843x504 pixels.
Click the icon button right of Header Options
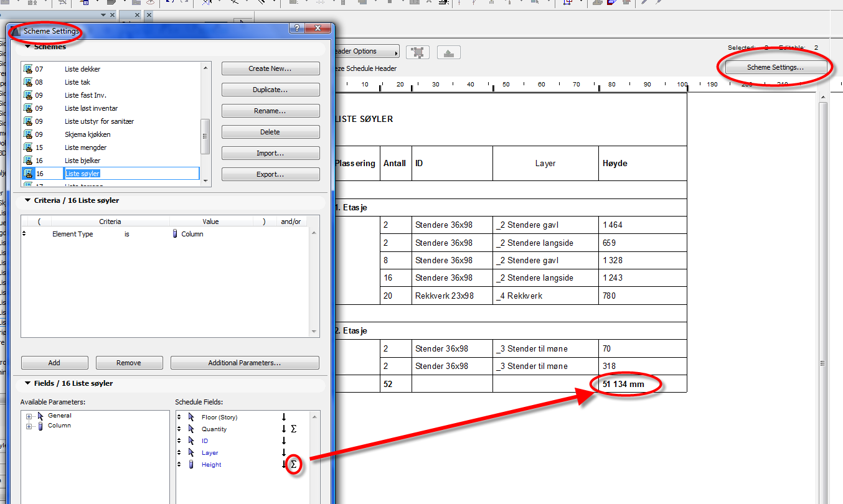click(x=418, y=52)
